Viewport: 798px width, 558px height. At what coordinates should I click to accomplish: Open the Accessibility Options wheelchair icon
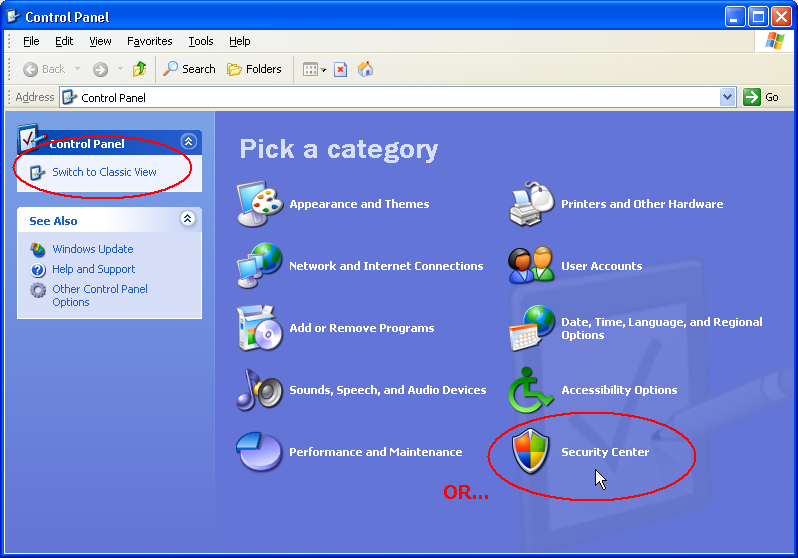coord(530,390)
